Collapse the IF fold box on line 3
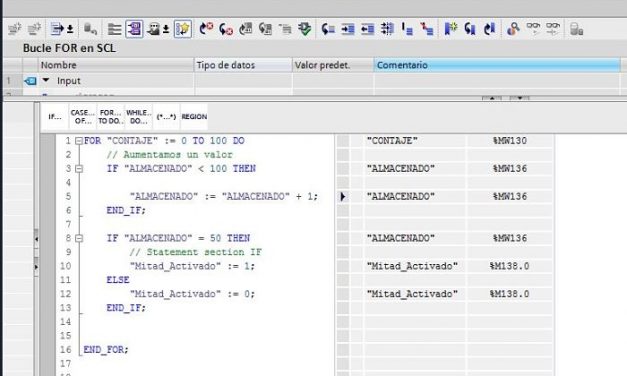 point(79,169)
